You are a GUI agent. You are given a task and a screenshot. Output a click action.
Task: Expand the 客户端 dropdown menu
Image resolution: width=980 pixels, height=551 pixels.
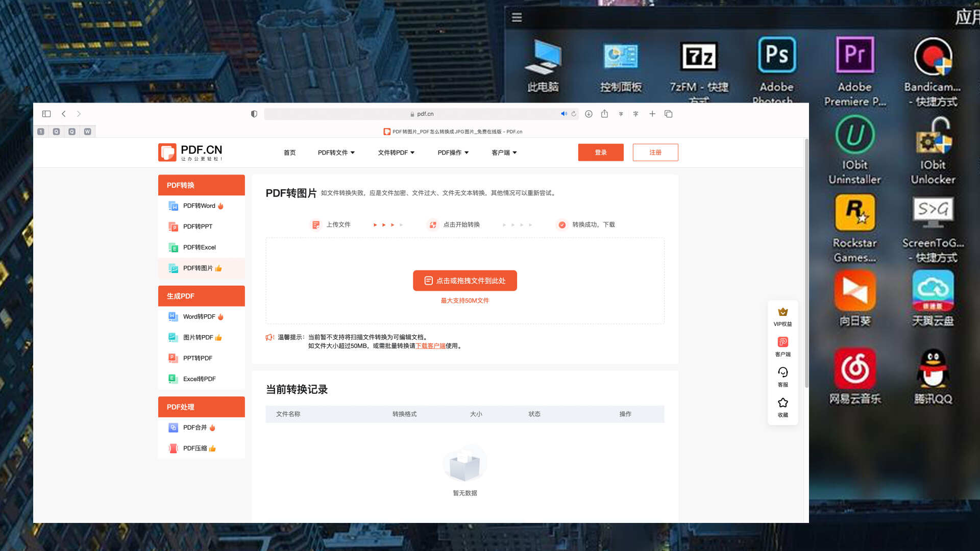[504, 153]
